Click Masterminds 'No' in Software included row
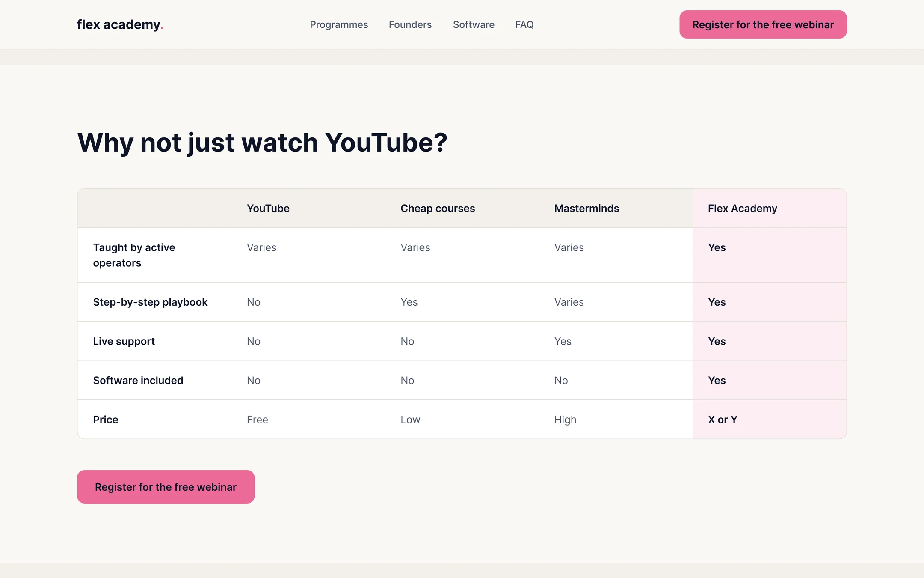 point(561,380)
